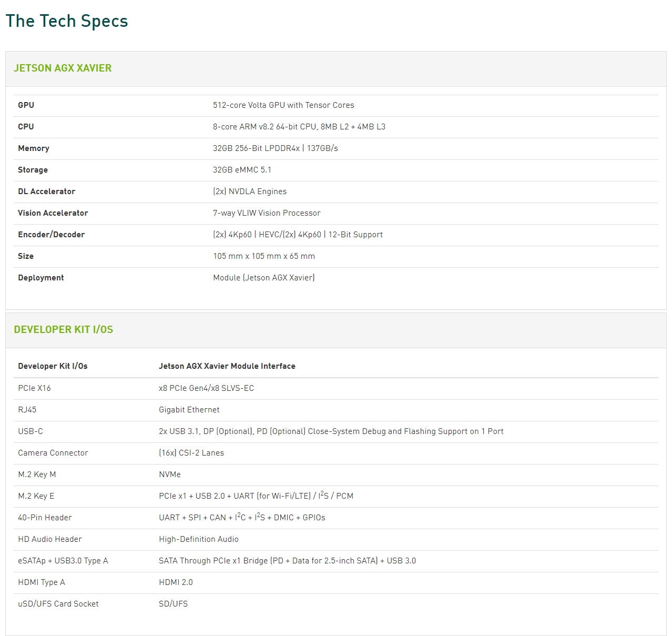672x636 pixels.
Task: Select the '40-Pin Header' cell
Action: 45,518
